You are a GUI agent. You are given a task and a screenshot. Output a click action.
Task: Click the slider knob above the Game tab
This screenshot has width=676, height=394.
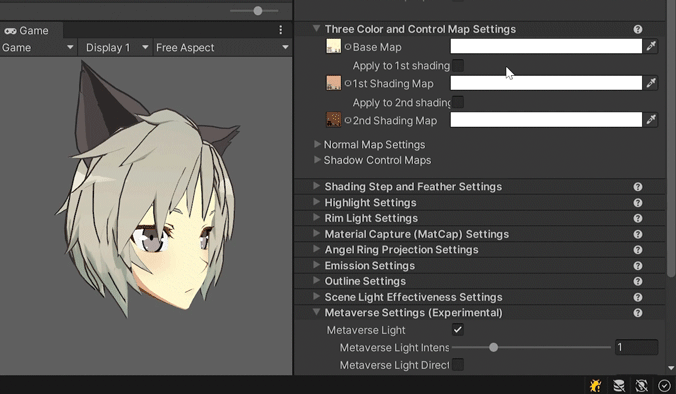[x=258, y=11]
